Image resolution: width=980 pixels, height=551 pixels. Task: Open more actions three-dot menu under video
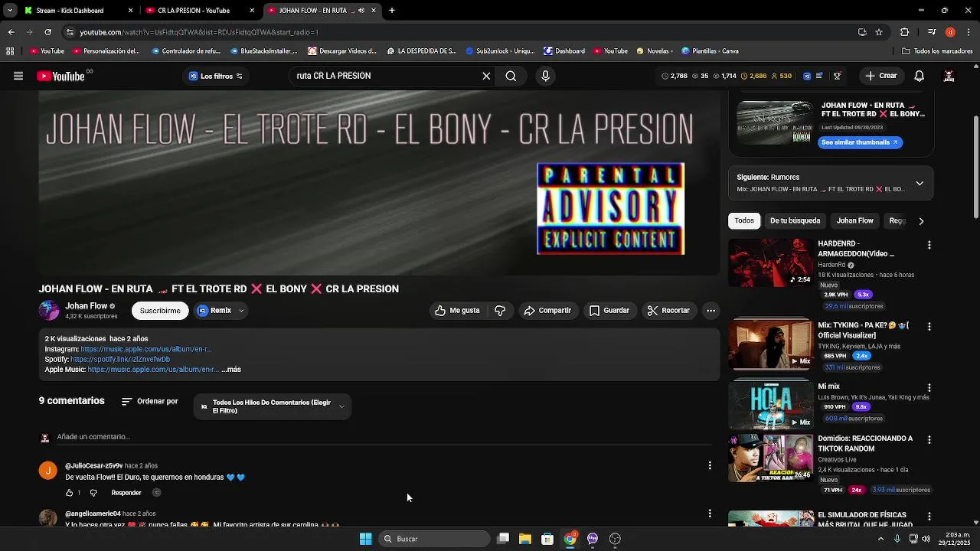(710, 311)
